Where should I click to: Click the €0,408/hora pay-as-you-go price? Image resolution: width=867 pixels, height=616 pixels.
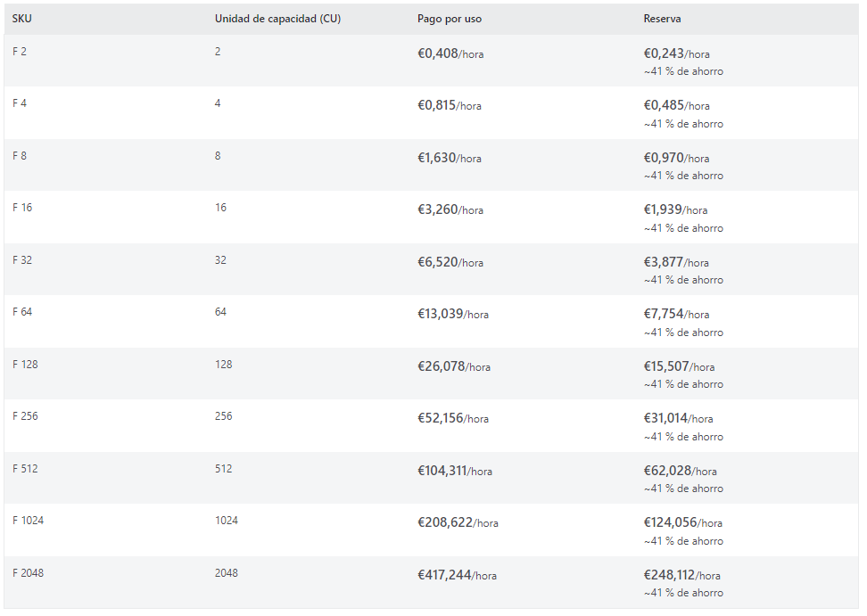450,53
